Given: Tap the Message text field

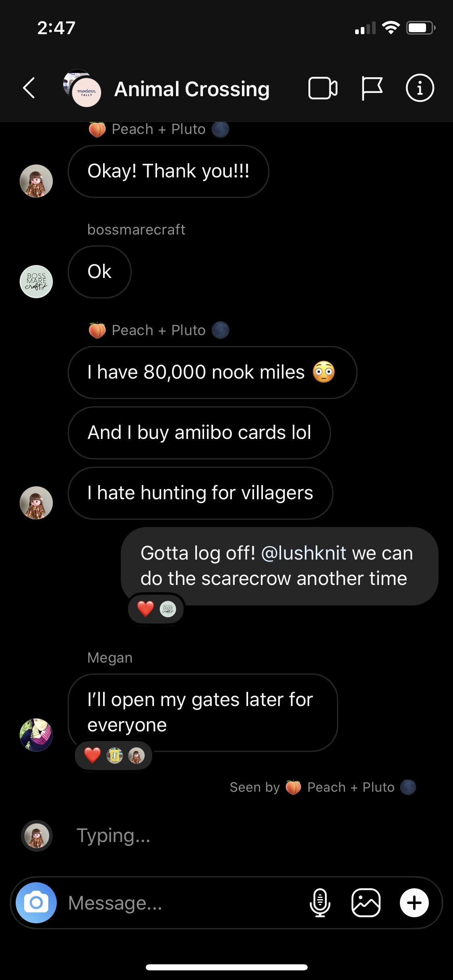Looking at the screenshot, I should (x=181, y=903).
